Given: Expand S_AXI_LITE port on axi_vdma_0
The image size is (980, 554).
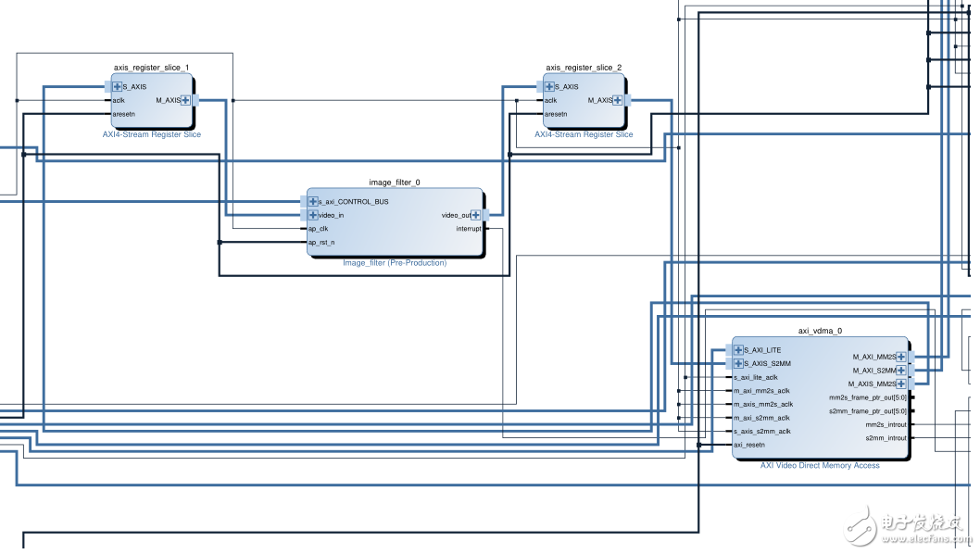Looking at the screenshot, I should 738,350.
